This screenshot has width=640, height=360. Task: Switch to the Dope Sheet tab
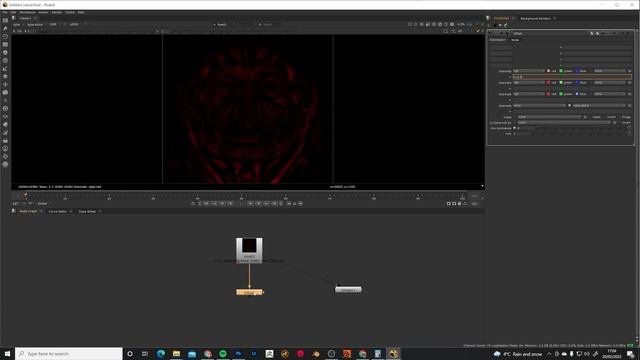pos(87,211)
